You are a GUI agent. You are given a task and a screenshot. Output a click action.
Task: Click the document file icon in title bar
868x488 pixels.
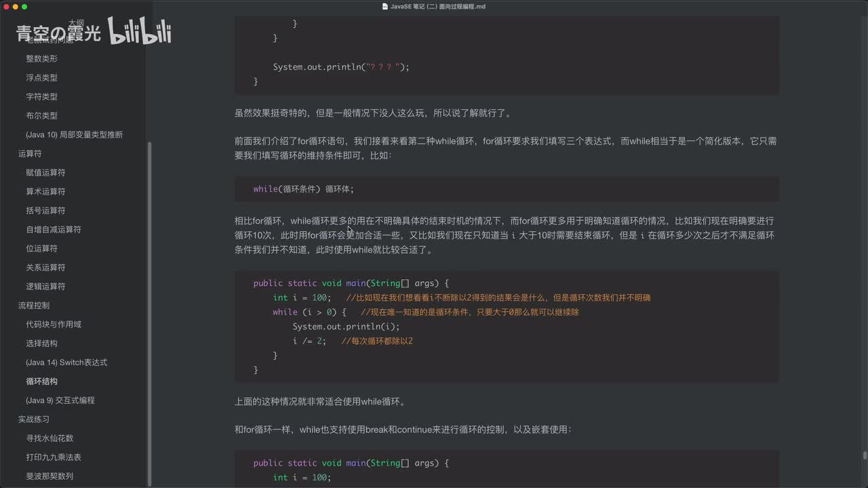coord(385,7)
